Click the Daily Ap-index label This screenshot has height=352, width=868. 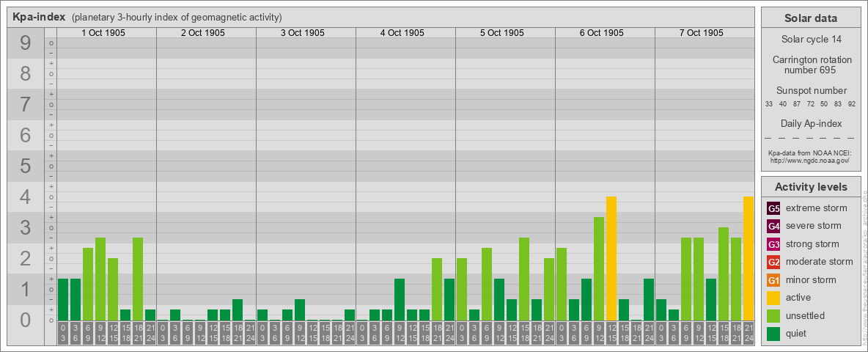tap(811, 123)
